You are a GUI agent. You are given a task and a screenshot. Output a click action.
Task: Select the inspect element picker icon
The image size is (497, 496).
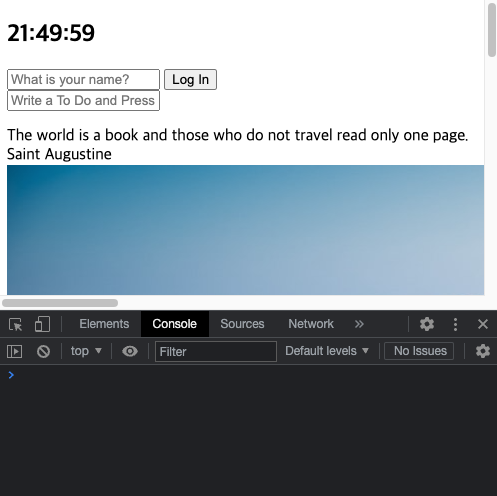(x=15, y=324)
